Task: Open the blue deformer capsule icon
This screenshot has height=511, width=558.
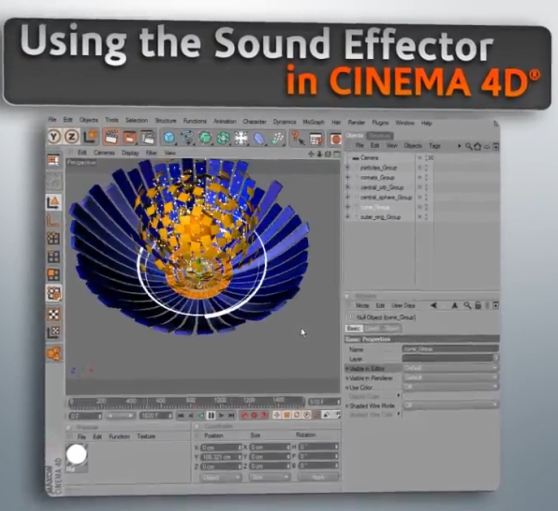Action: pos(259,138)
